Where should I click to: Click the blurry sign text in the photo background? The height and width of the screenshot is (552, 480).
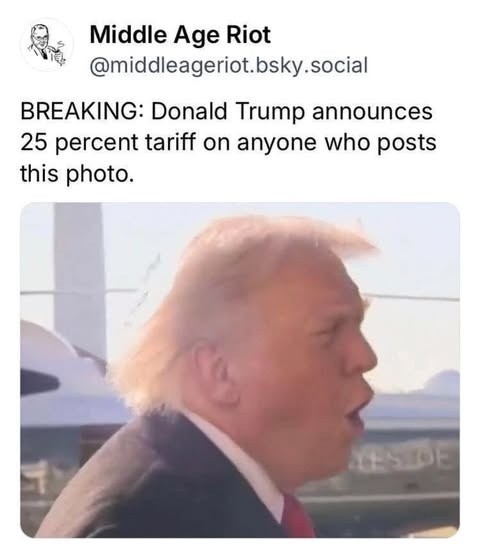coord(401,461)
